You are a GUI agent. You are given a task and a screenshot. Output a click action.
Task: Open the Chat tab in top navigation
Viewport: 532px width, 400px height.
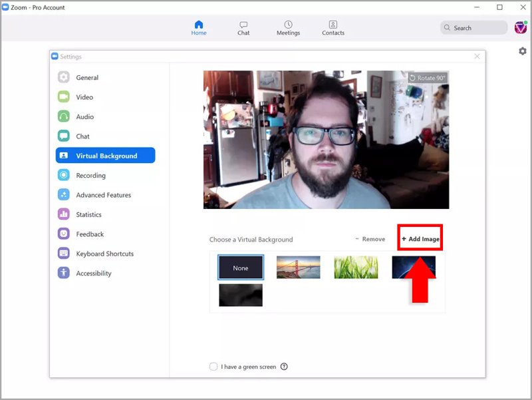pos(243,28)
